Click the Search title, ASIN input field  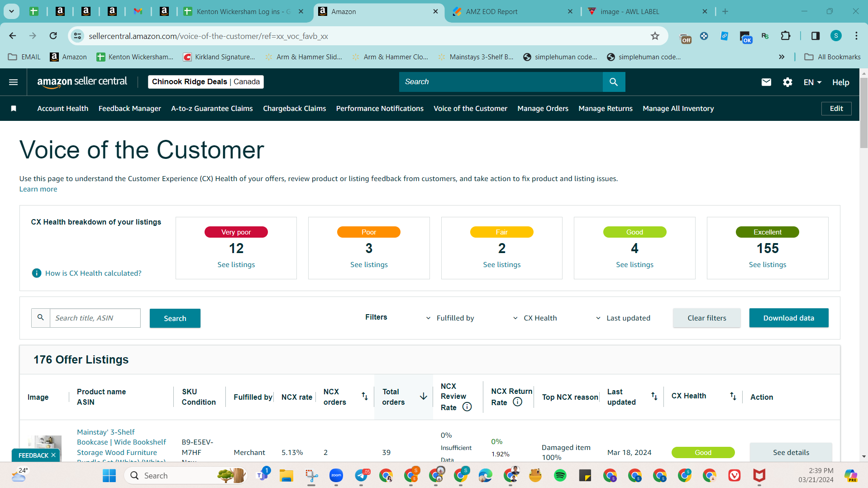[x=95, y=318]
